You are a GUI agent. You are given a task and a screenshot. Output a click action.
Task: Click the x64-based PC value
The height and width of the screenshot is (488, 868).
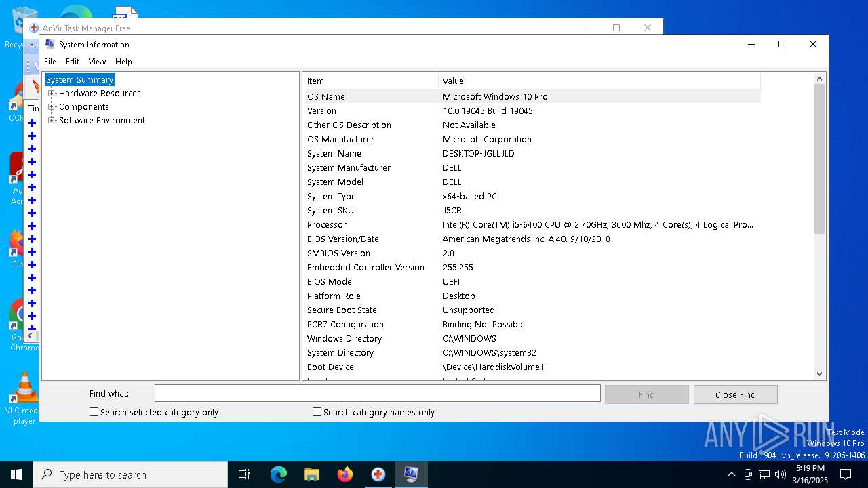469,196
